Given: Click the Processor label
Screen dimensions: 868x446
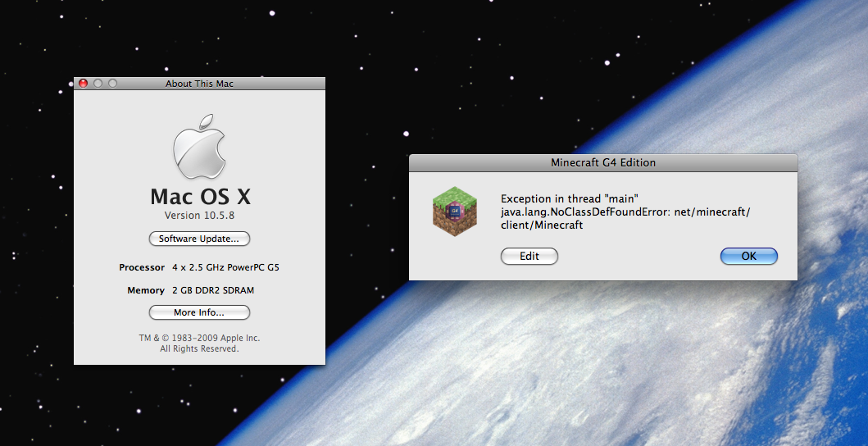Looking at the screenshot, I should pos(142,267).
